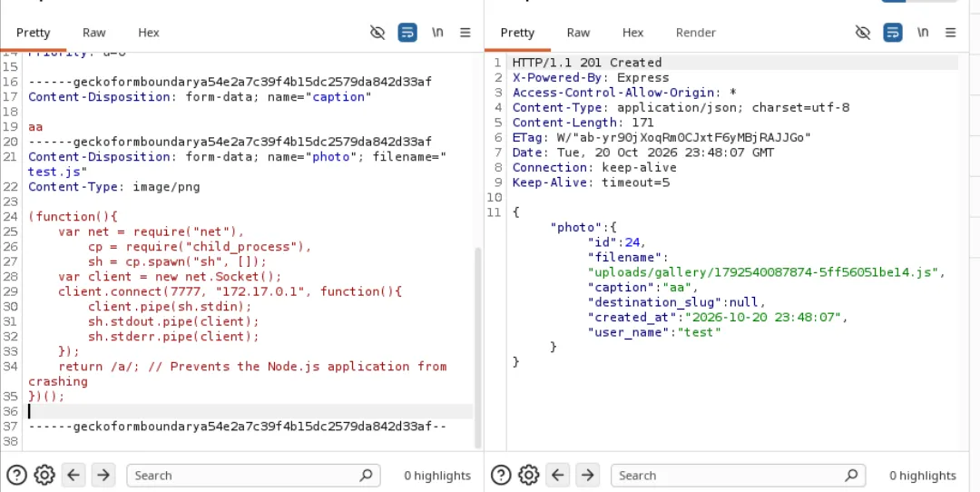The image size is (980, 492).
Task: Toggle hidden characters eye icon in request
Action: coord(377,33)
